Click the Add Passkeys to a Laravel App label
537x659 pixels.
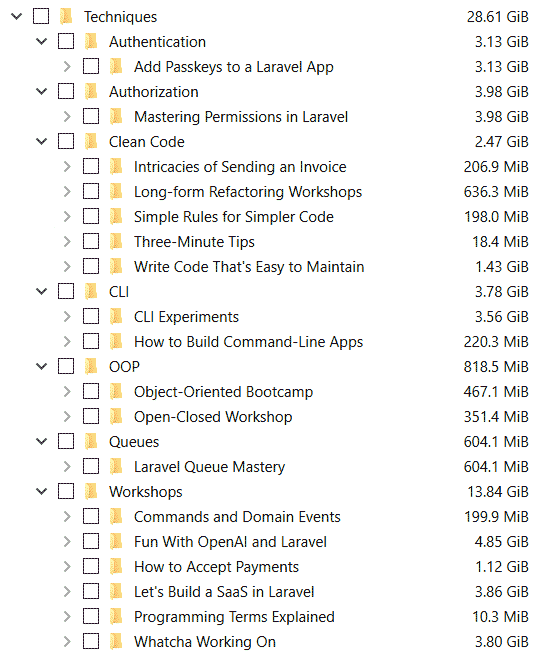[234, 67]
